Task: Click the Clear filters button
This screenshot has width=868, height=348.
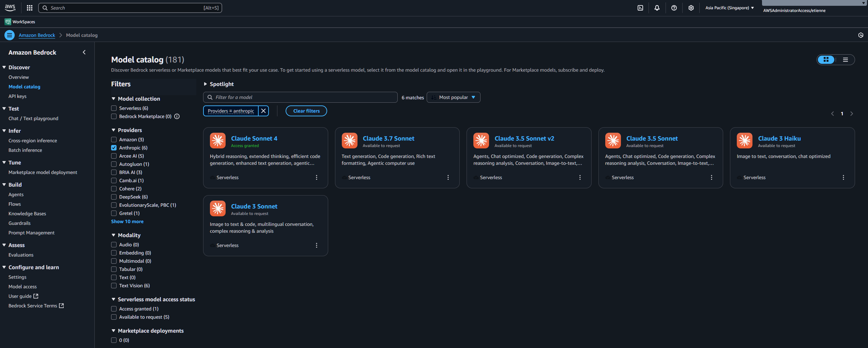Action: (306, 111)
